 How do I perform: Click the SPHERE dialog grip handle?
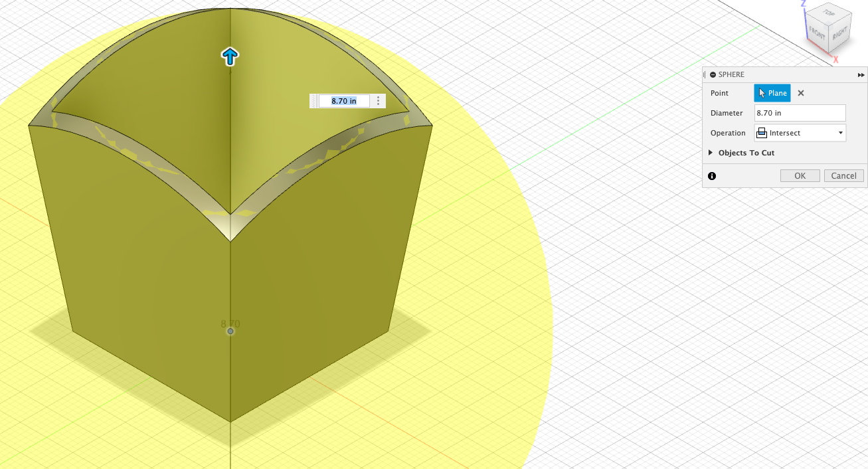[x=705, y=75]
